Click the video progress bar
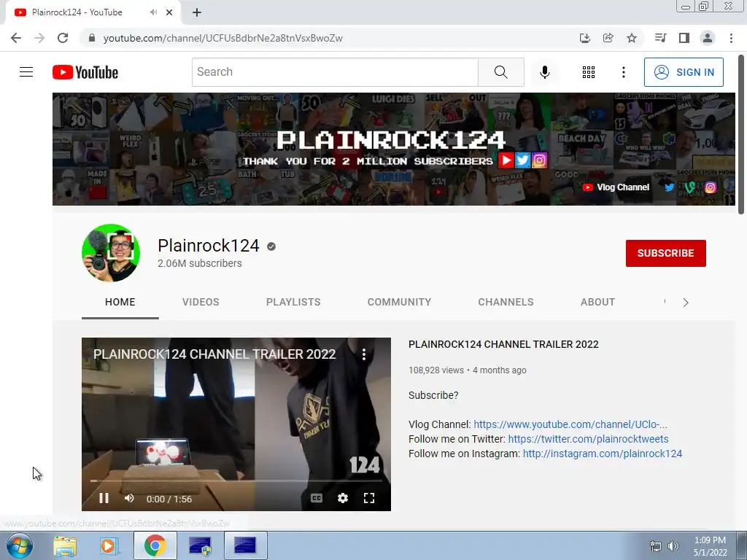The width and height of the screenshot is (747, 560). (236, 481)
